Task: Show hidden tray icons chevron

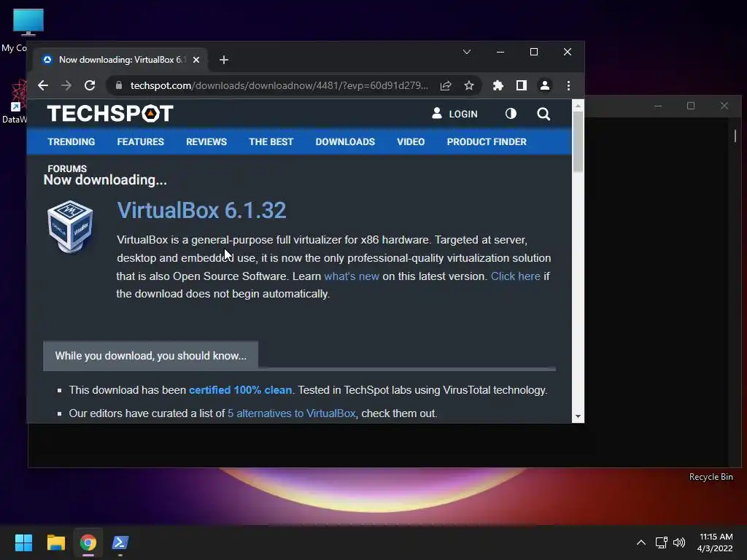Action: tap(641, 542)
